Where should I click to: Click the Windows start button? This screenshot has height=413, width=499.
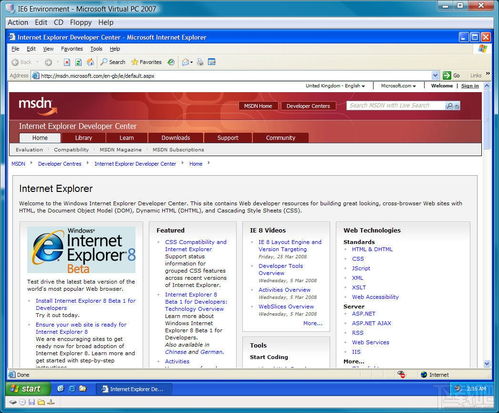click(28, 389)
